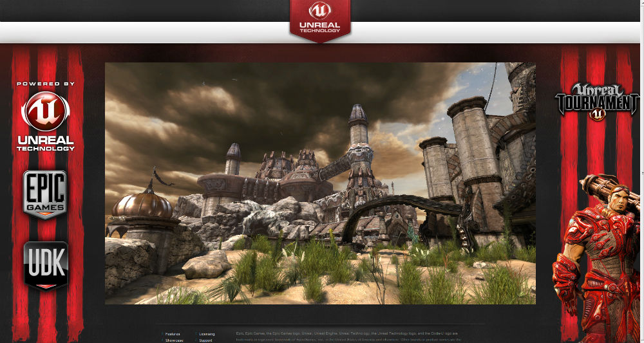Click the Unreal Technology banner logo at top

[x=320, y=21]
